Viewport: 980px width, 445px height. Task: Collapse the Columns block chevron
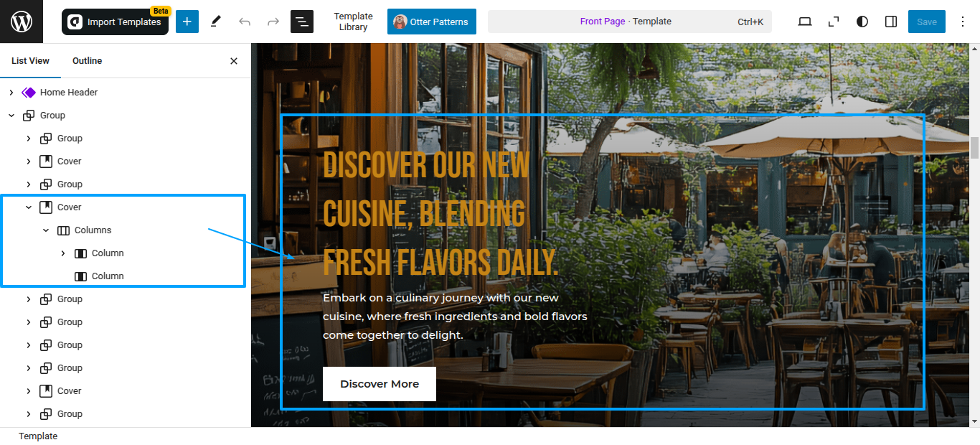point(46,230)
